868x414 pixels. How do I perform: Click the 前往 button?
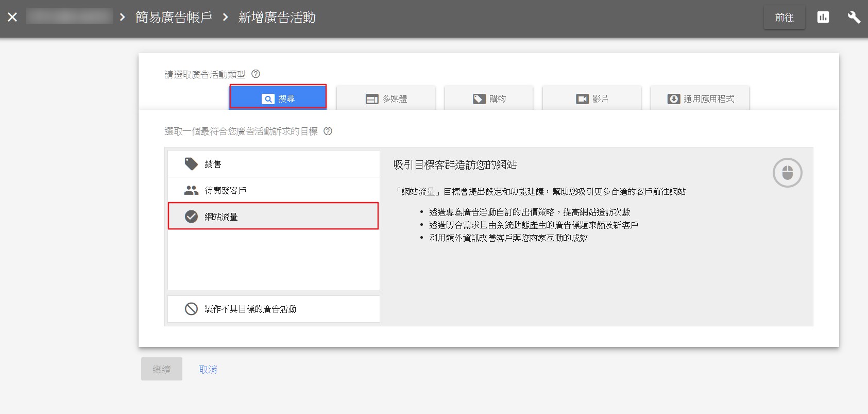tap(784, 18)
